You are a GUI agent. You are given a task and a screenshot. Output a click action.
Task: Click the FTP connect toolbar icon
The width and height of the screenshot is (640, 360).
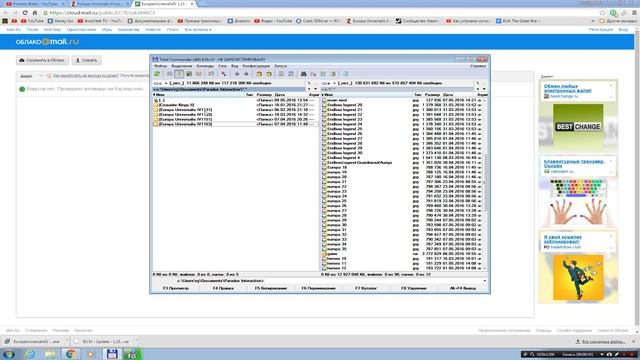pyautogui.click(x=281, y=74)
